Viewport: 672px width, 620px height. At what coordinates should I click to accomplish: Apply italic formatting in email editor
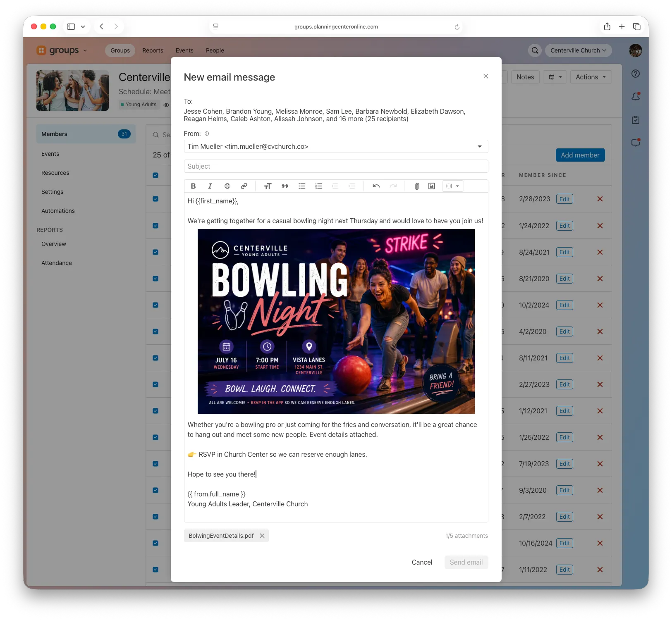210,186
